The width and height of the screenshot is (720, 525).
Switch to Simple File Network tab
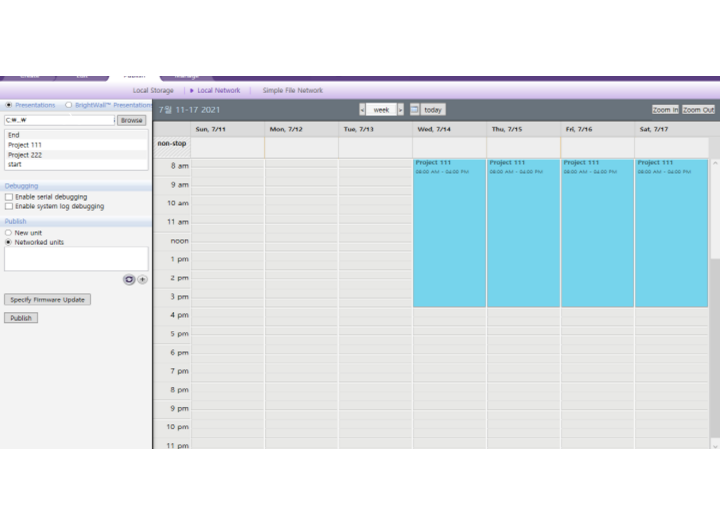[x=292, y=90]
